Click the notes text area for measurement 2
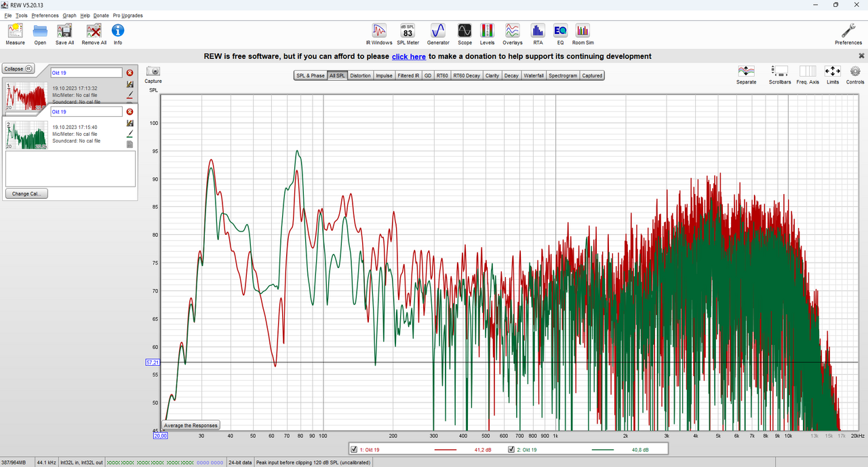868x467 pixels. pyautogui.click(x=71, y=168)
